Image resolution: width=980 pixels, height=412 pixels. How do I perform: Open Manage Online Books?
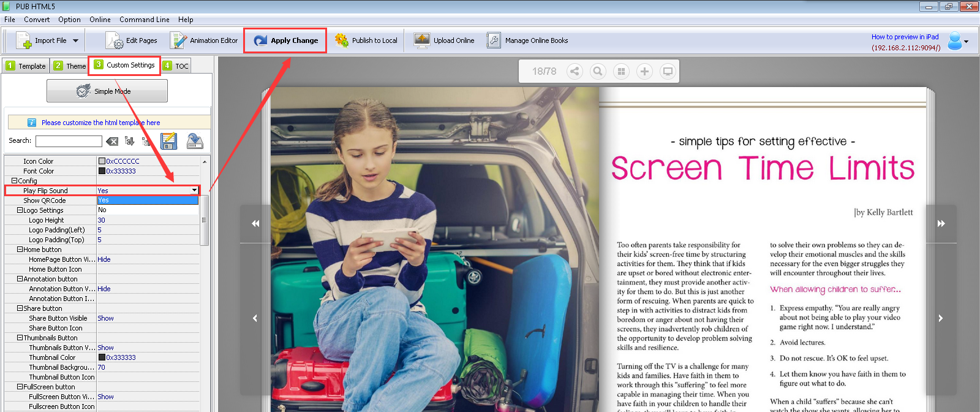click(x=527, y=40)
